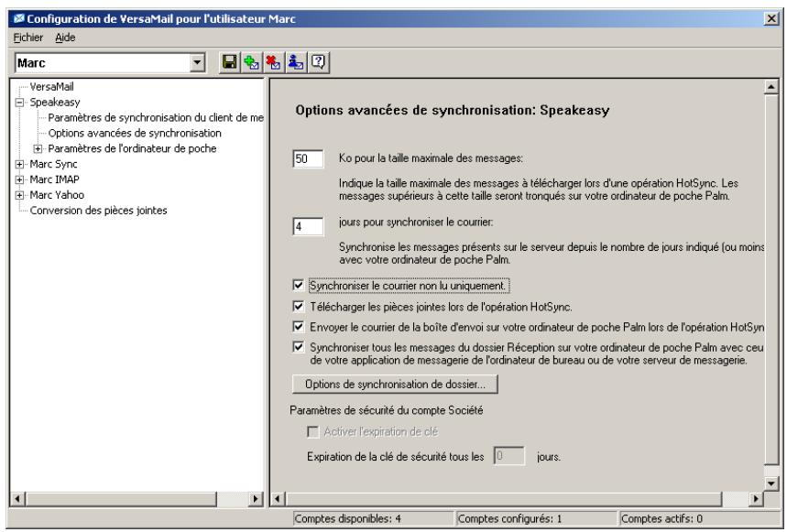
Task: Expand the Marc IMAP node
Action: coord(19,180)
